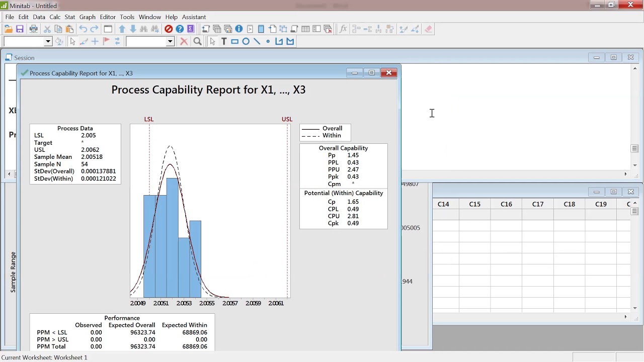Select the Marker dot drawing tool
Viewport: 644px width, 362px height.
pyautogui.click(x=268, y=42)
